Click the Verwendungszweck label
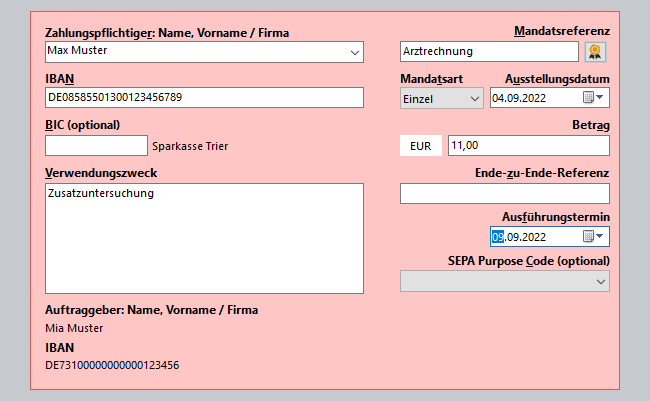This screenshot has height=401, width=650. tap(101, 173)
